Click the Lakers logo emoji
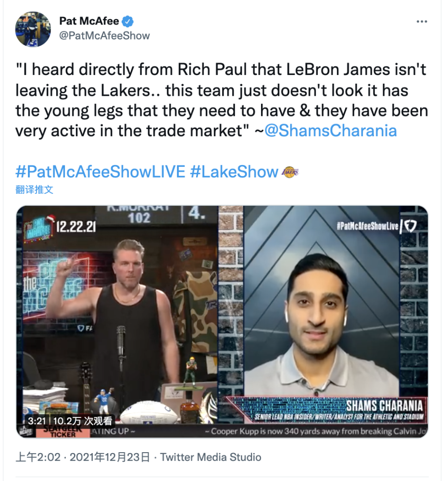Viewport: 448px width, 481px height. coord(290,172)
